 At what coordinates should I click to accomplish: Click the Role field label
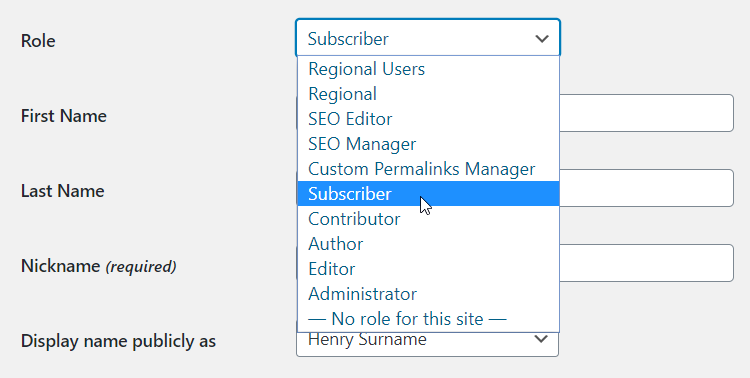[x=38, y=41]
